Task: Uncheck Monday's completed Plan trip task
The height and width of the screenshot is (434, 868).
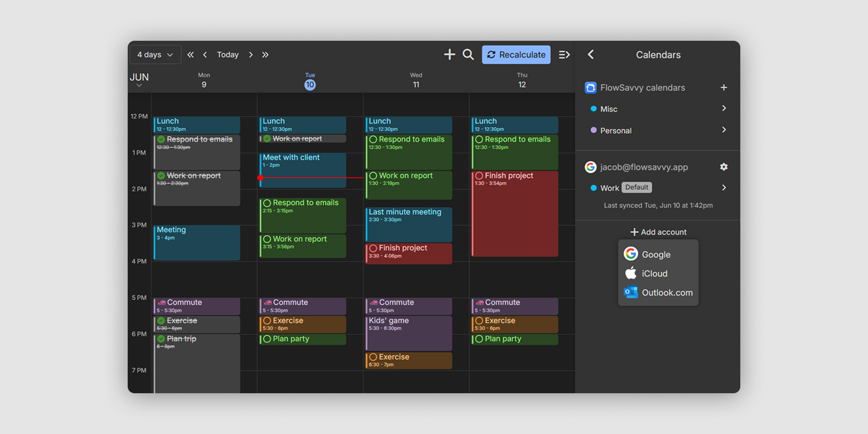Action: coord(161,339)
